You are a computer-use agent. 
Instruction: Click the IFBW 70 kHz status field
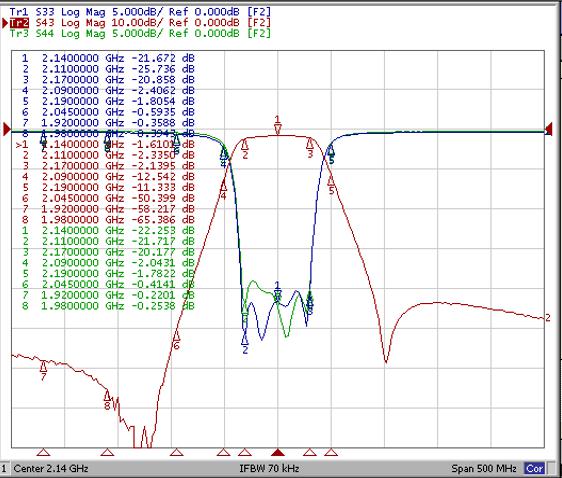(x=269, y=468)
